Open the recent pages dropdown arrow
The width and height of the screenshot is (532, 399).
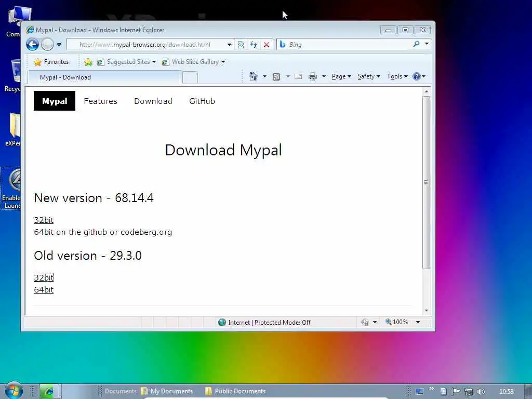(x=59, y=45)
